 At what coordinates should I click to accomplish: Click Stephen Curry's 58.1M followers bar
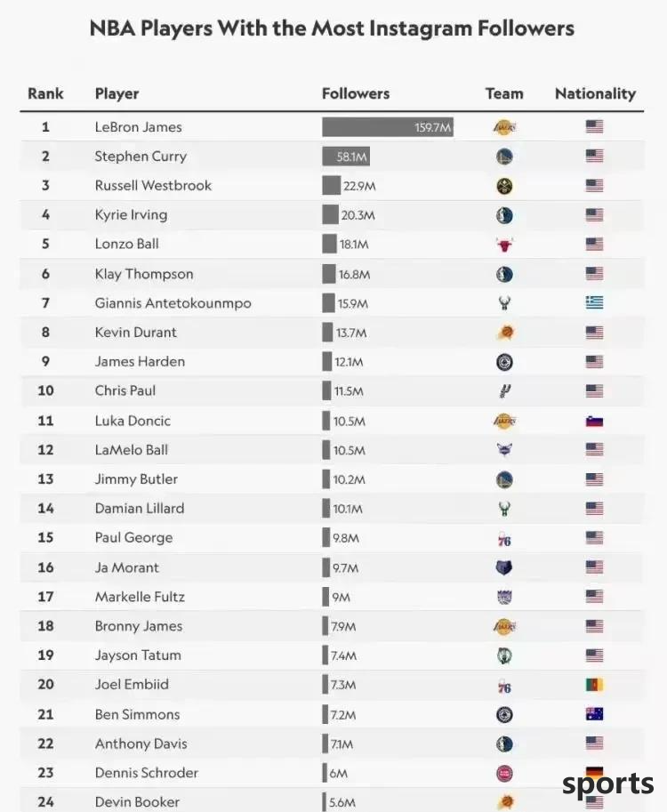click(x=346, y=157)
